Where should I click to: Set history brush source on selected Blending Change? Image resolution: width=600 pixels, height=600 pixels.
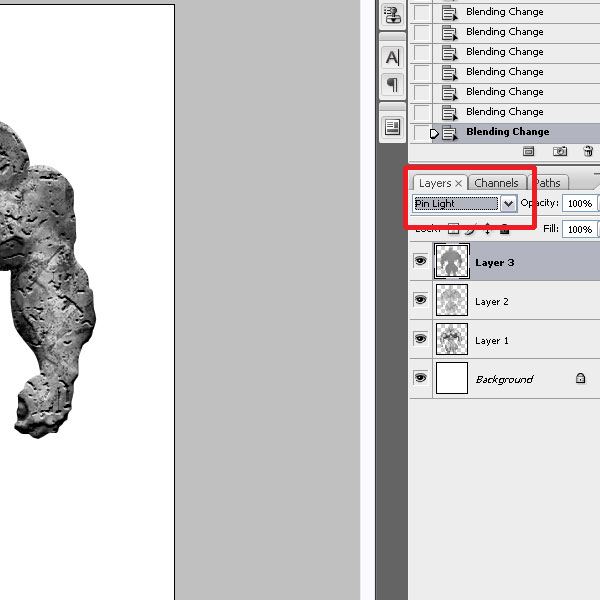[x=422, y=133]
